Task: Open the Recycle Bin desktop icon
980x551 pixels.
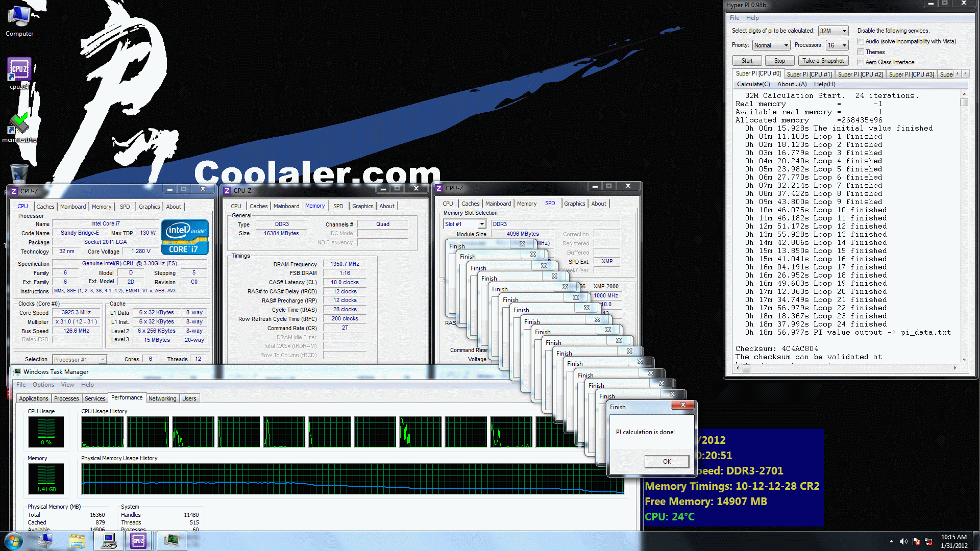Action: 19,173
